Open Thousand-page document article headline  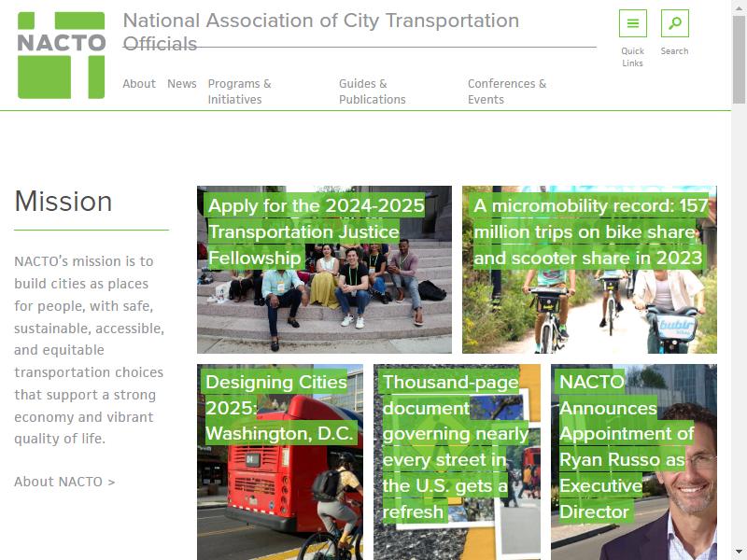(455, 447)
